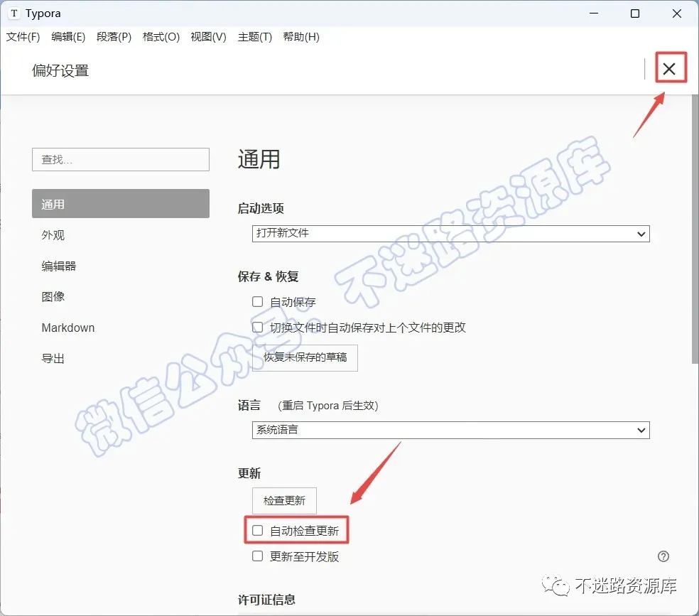Click the 恢复未保存的草稿 button
Screen dimensions: 699x616
point(305,357)
